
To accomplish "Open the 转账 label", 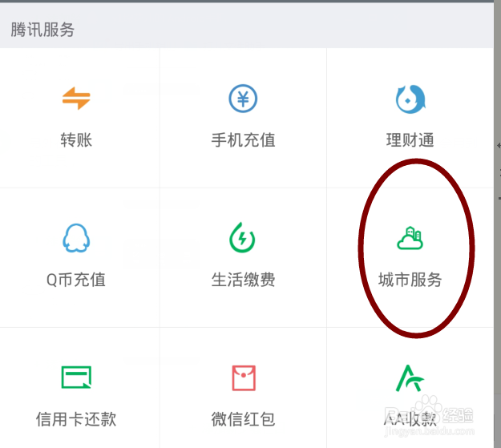I will coord(76,140).
